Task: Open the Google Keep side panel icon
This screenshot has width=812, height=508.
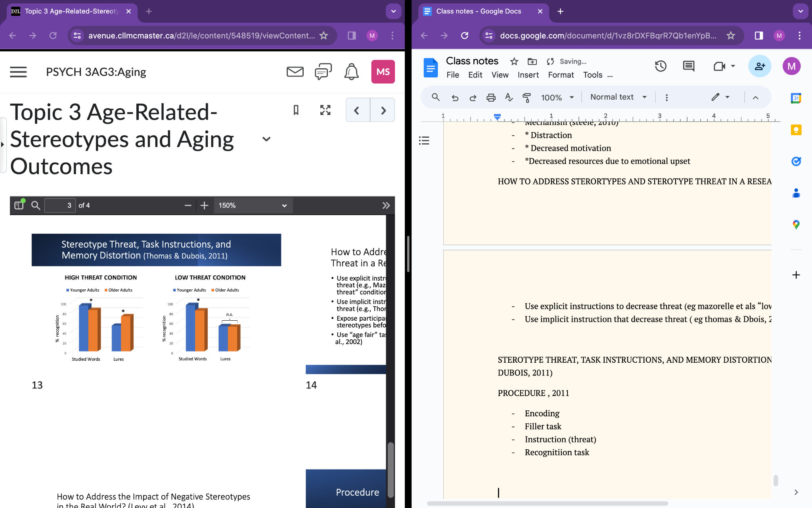Action: (x=796, y=130)
